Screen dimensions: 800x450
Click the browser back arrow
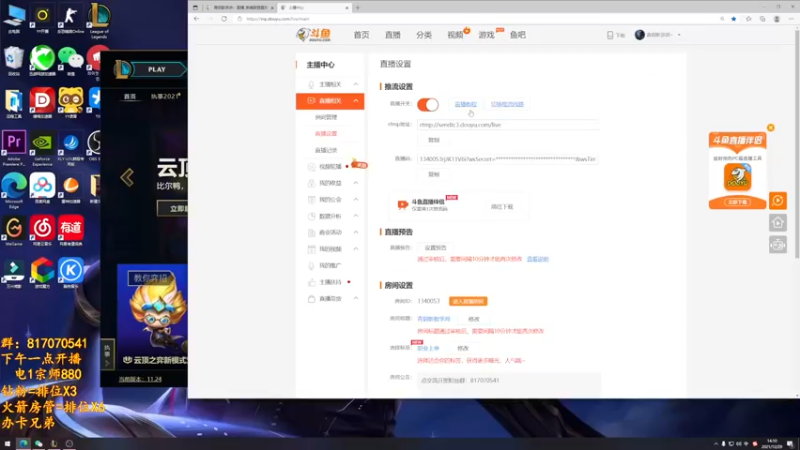[196, 19]
